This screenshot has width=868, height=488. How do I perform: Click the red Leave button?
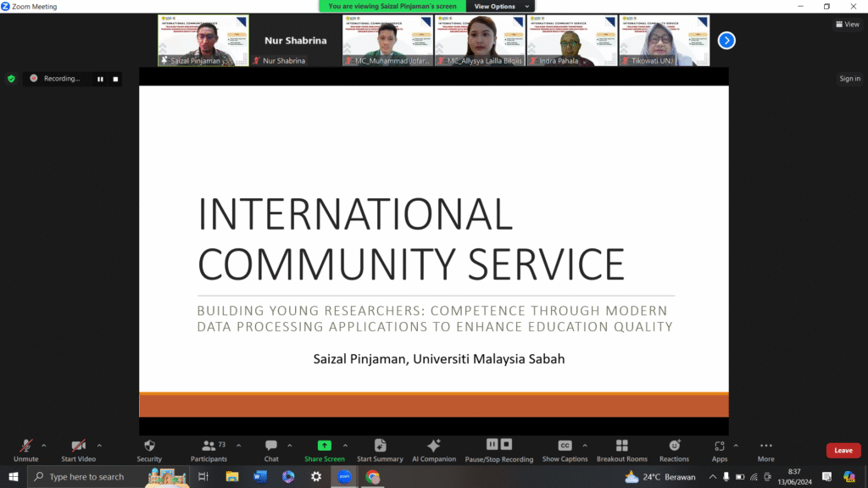tap(843, 451)
